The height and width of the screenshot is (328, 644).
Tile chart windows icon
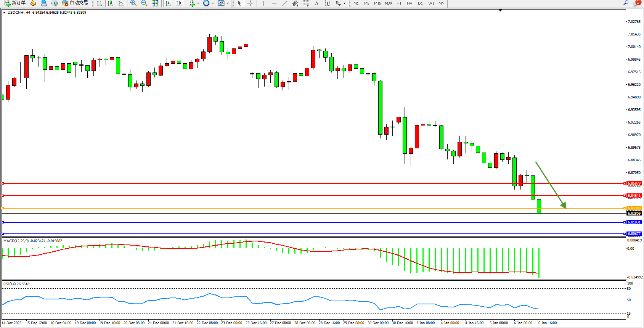(155, 3)
